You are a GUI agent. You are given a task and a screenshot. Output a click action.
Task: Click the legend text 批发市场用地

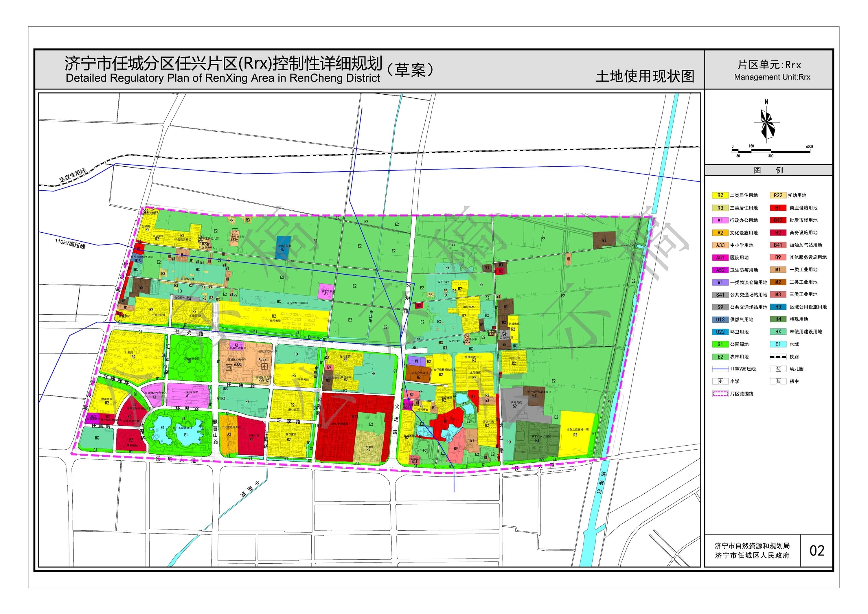(803, 220)
